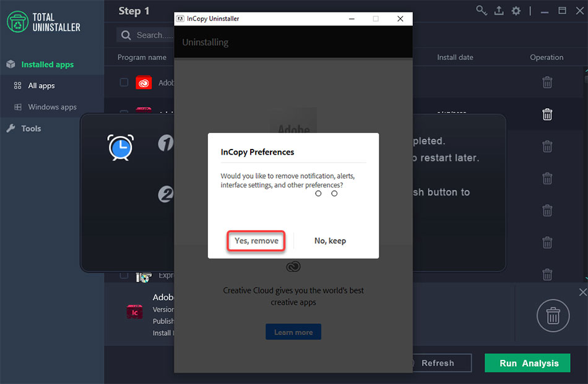Click the Express app icon in list

point(144,277)
